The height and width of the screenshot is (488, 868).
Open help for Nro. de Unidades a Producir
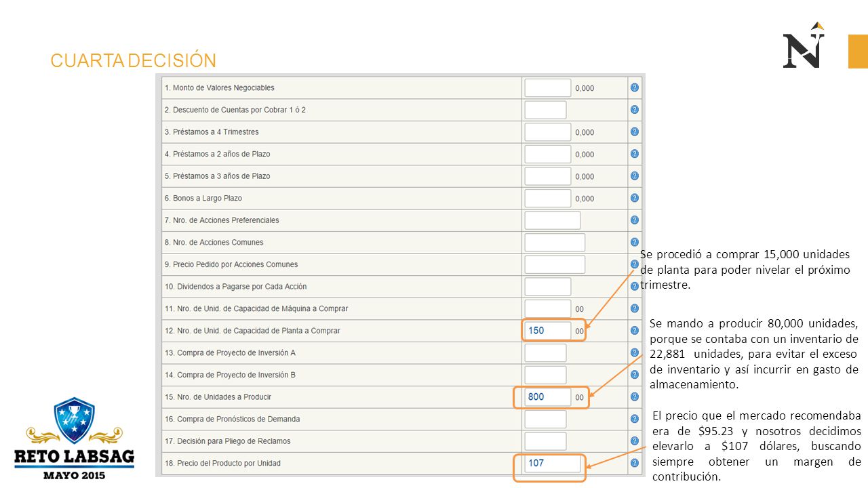pyautogui.click(x=635, y=396)
